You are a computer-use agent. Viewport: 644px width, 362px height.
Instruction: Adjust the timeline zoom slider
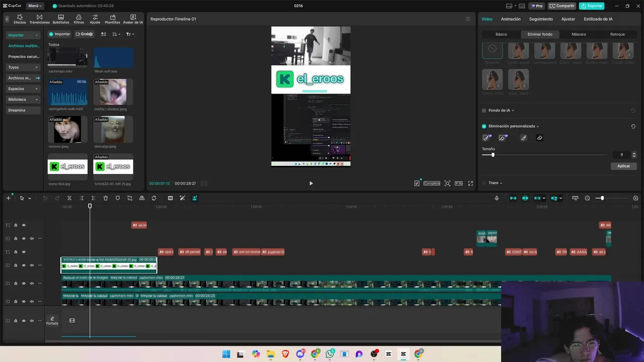(x=611, y=198)
